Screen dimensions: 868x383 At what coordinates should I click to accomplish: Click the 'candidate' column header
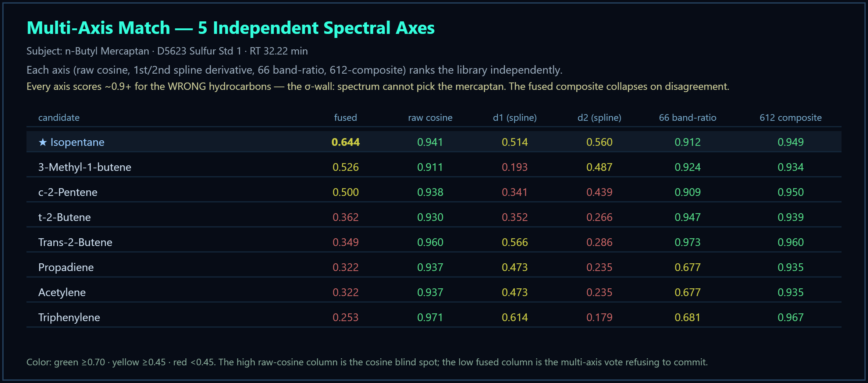59,117
